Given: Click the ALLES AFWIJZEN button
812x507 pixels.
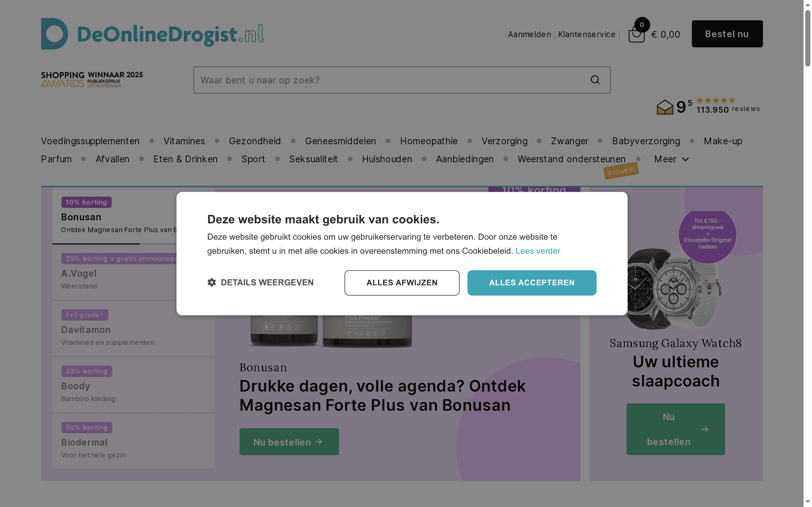Looking at the screenshot, I should tap(402, 283).
